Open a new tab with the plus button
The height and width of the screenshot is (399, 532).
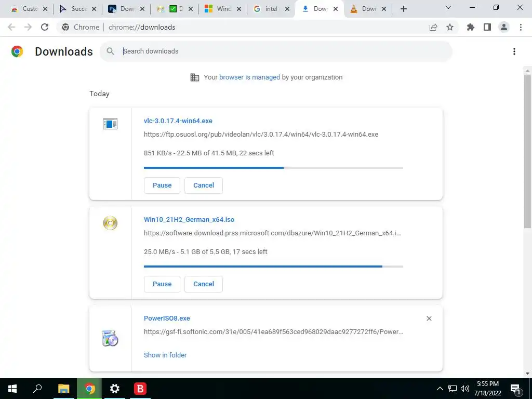click(x=403, y=9)
